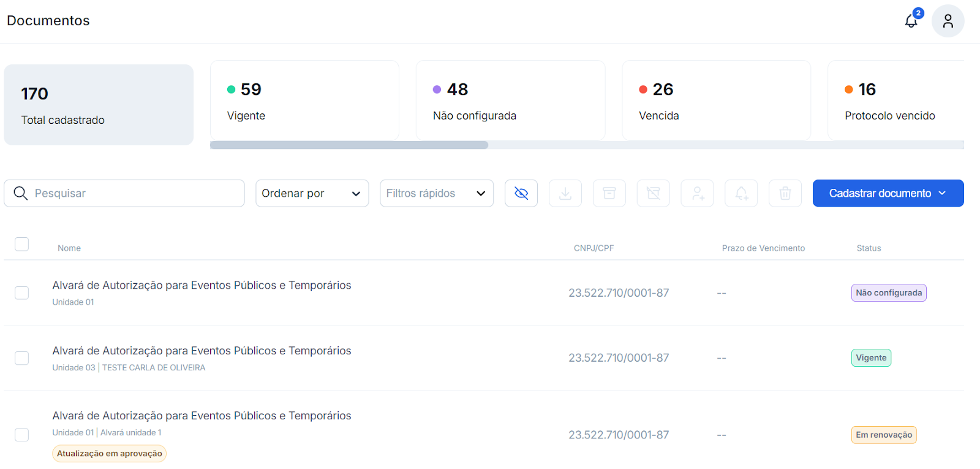Image resolution: width=980 pixels, height=469 pixels.
Task: Focus the Pesquisar search field
Action: coord(124,193)
